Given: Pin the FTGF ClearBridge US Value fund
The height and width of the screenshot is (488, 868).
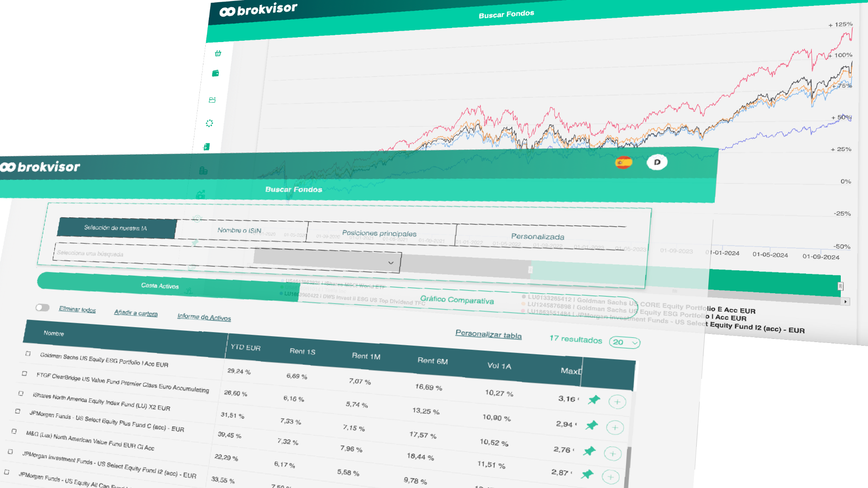Looking at the screenshot, I should (591, 425).
